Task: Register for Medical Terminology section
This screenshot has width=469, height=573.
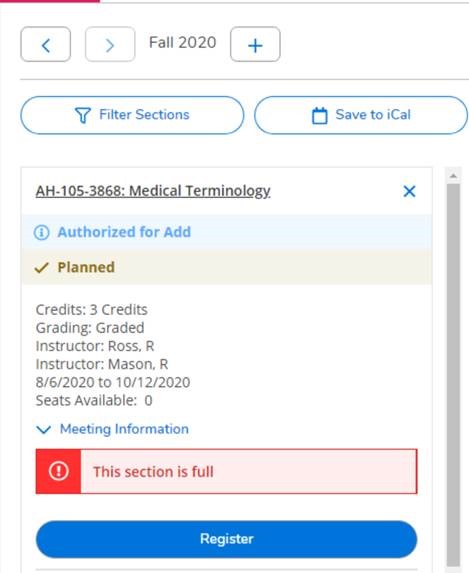Action: point(226,539)
